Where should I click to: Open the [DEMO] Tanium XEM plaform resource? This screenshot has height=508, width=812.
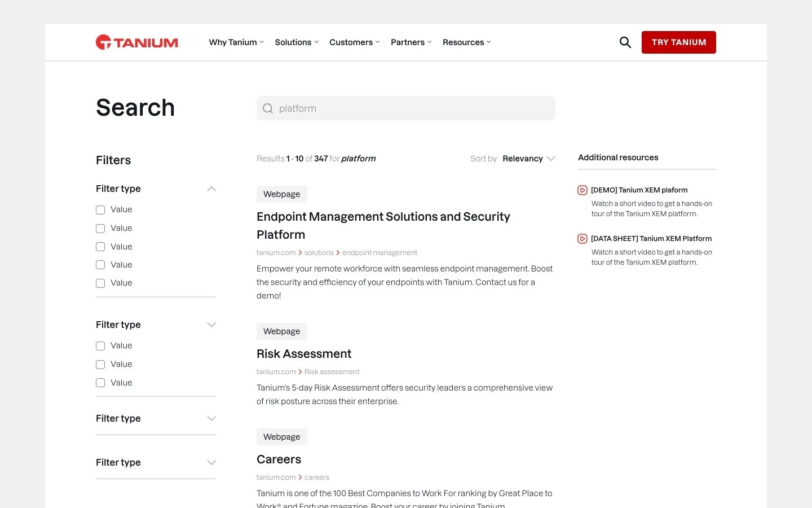tap(639, 190)
